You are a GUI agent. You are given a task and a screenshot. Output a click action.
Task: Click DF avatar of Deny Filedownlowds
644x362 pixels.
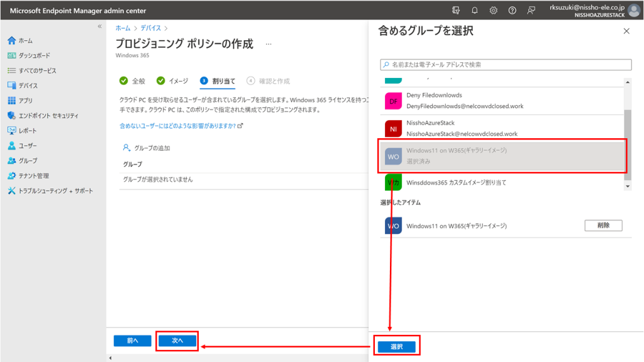click(x=393, y=101)
